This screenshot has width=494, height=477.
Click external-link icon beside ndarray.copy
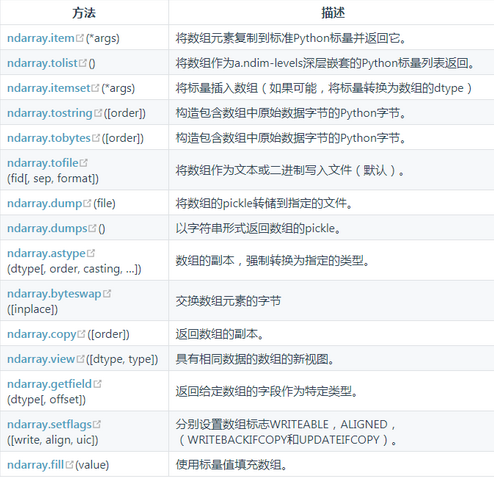click(81, 334)
